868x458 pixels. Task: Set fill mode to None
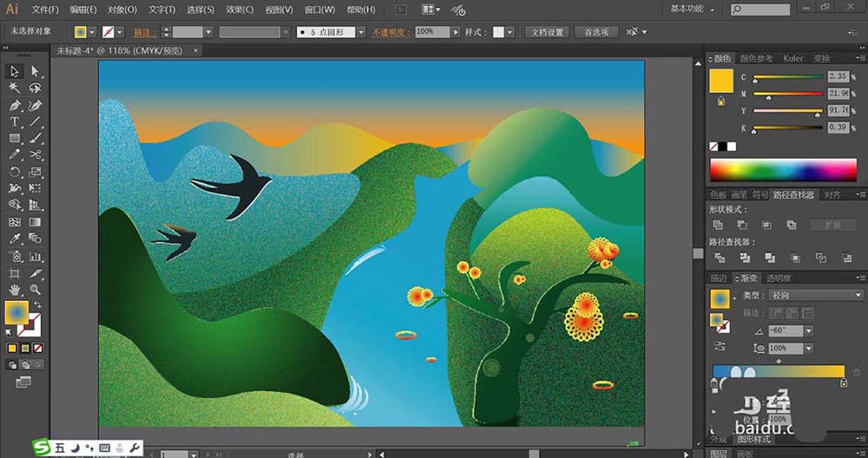37,348
